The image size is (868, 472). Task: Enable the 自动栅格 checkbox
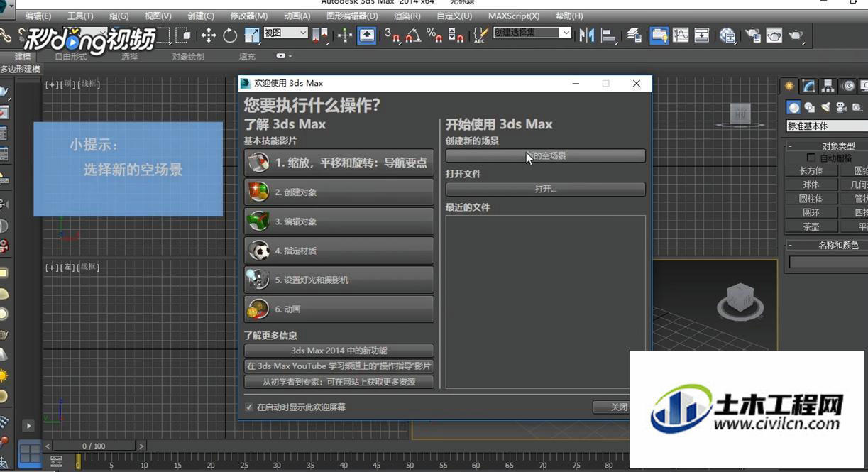coord(811,158)
